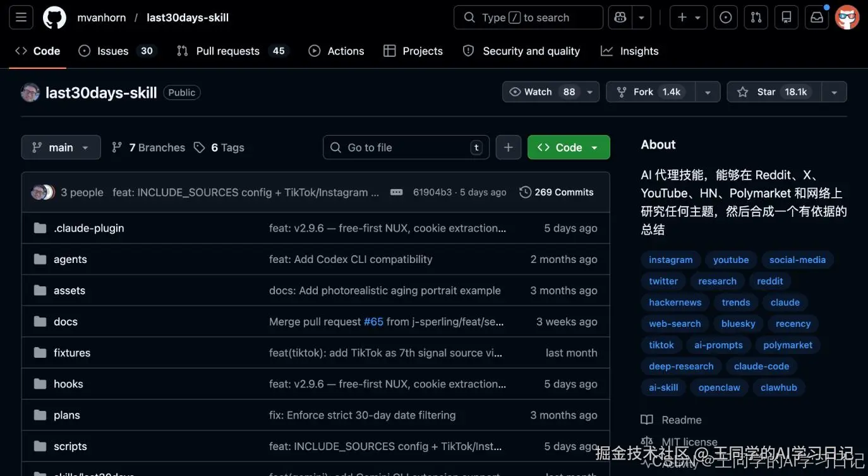This screenshot has height=476, width=868.
Task: Click the hooks folder icon
Action: [40, 384]
